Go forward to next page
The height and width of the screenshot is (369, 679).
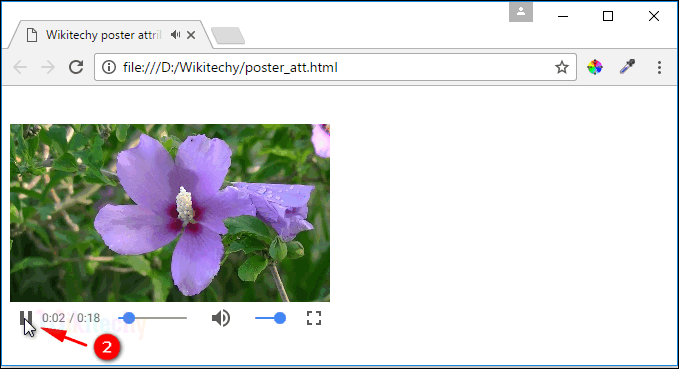click(48, 67)
